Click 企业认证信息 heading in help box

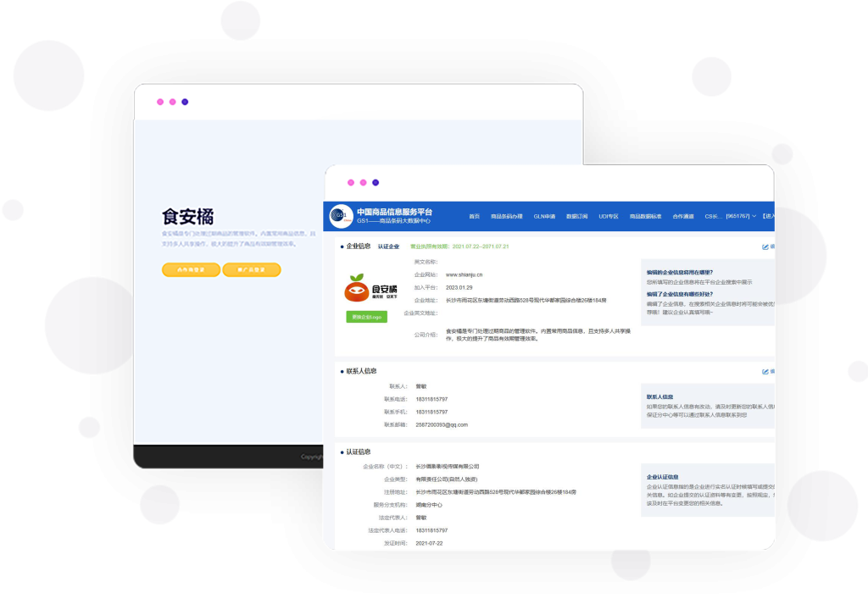tap(662, 477)
